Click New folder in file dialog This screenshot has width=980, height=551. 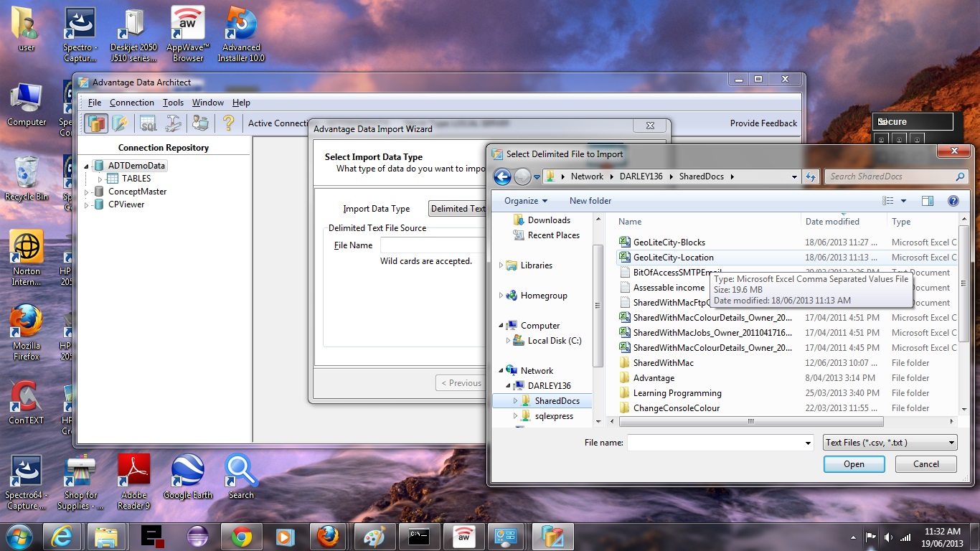coord(590,201)
